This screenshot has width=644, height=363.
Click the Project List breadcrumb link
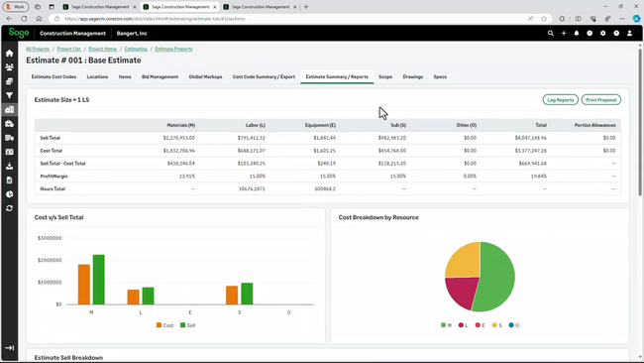coord(69,49)
